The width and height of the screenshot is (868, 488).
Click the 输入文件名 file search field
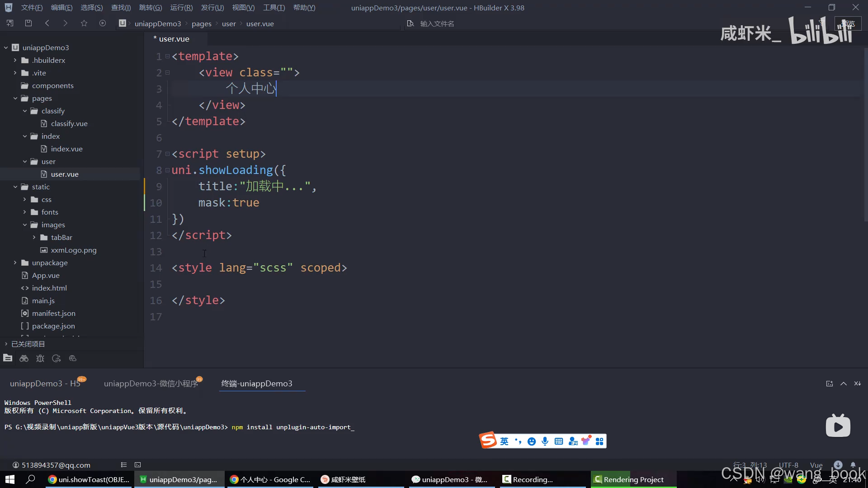pos(437,23)
